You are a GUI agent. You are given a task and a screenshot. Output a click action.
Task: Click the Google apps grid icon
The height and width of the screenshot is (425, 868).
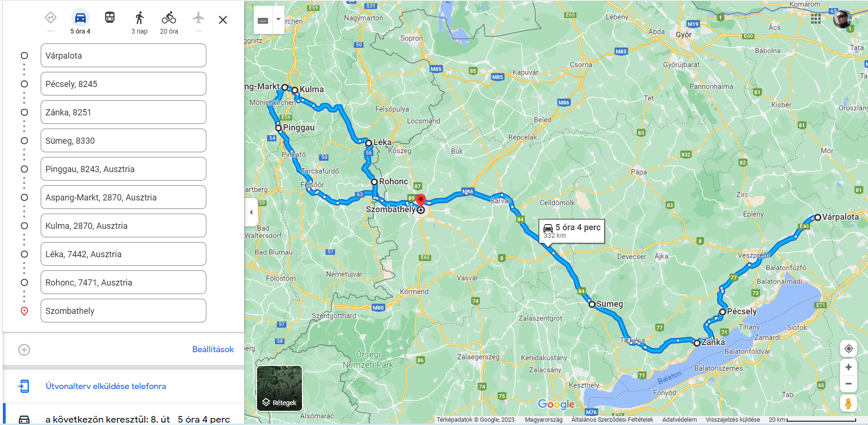[x=815, y=19]
